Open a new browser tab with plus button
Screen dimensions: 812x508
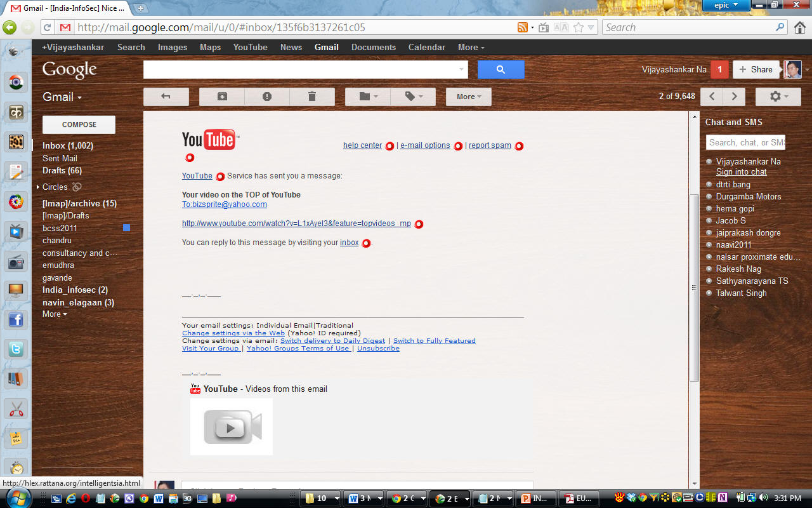point(140,8)
